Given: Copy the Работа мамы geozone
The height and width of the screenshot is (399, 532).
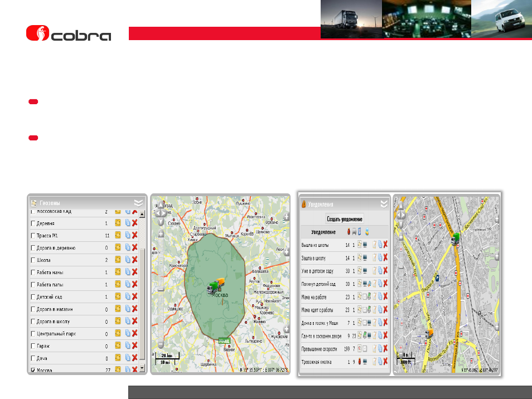Looking at the screenshot, I should [128, 271].
